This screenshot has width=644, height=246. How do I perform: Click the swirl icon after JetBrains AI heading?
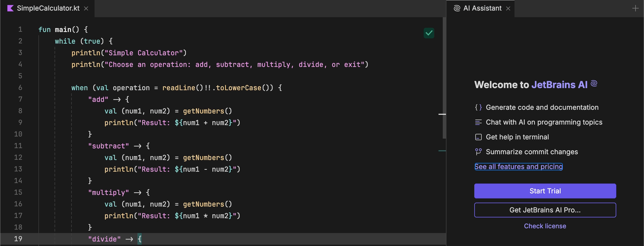(594, 84)
